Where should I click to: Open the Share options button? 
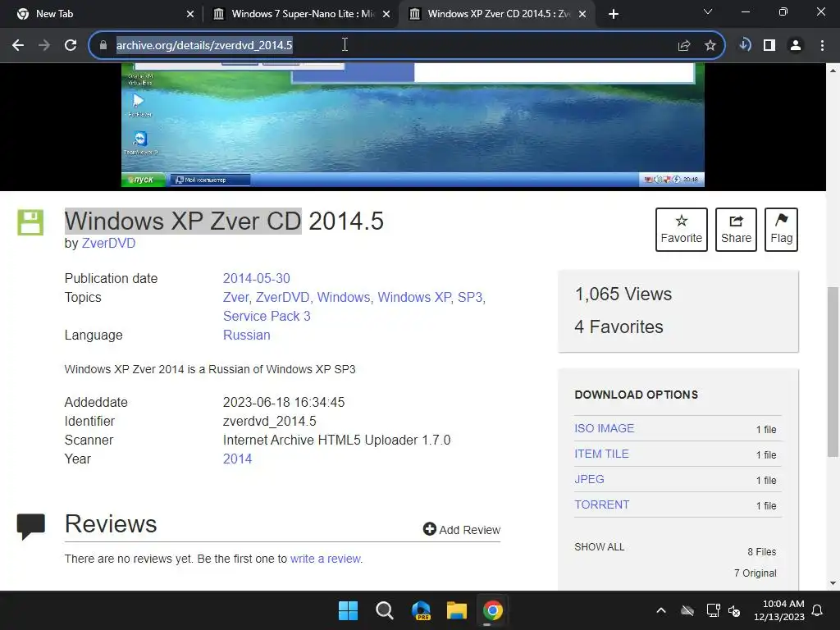pyautogui.click(x=736, y=230)
